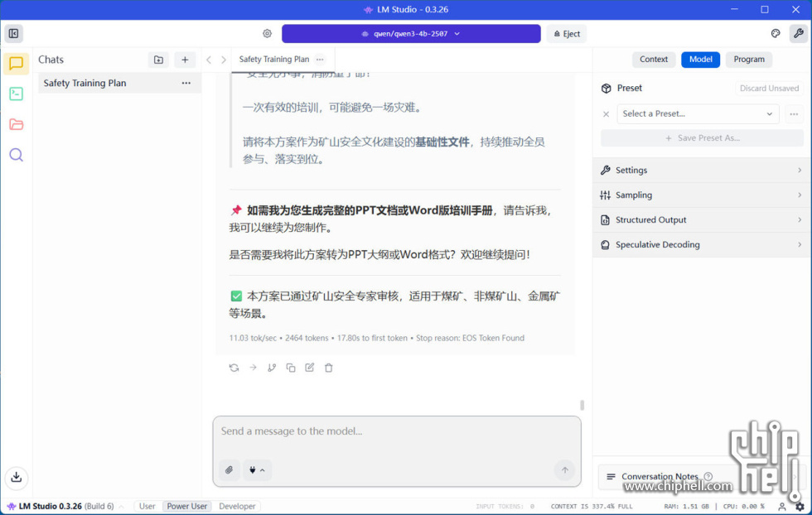Toggle the wrench settings sidebar
The width and height of the screenshot is (812, 515).
798,34
